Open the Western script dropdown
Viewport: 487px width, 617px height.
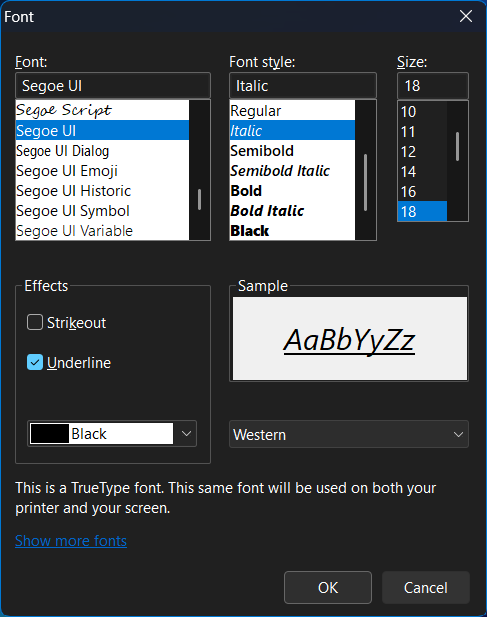(349, 434)
